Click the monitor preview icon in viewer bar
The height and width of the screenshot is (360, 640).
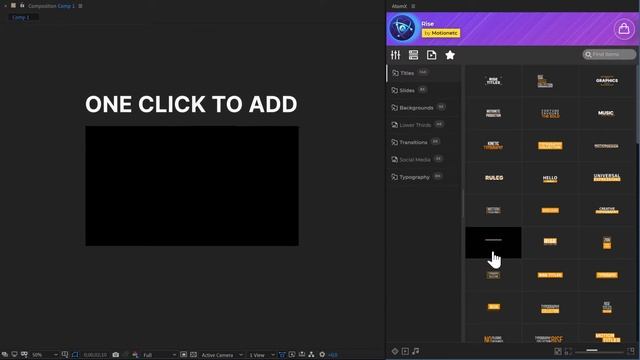tap(14, 355)
